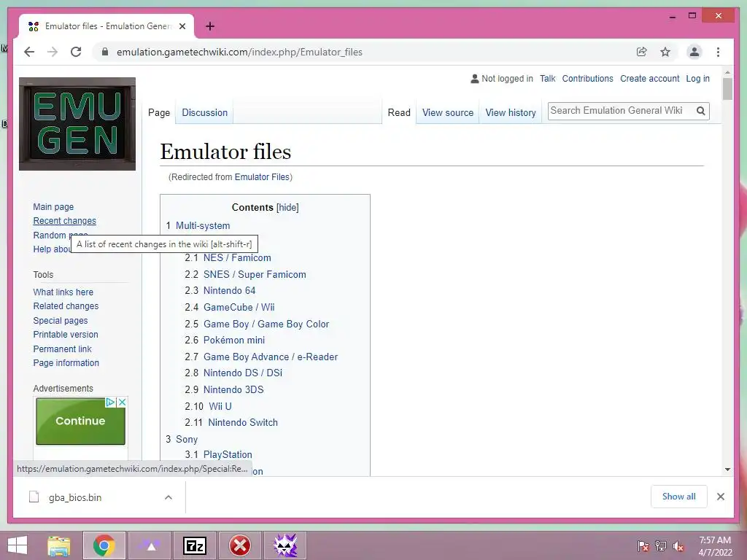Click the AdChoices icon on the advertisement
Screen dimensions: 747x560
pos(110,402)
